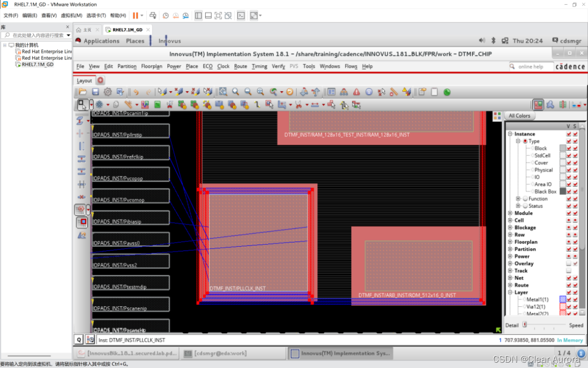Click the Bluetooth icon in top panel
Image resolution: width=588 pixels, height=368 pixels.
(x=494, y=41)
